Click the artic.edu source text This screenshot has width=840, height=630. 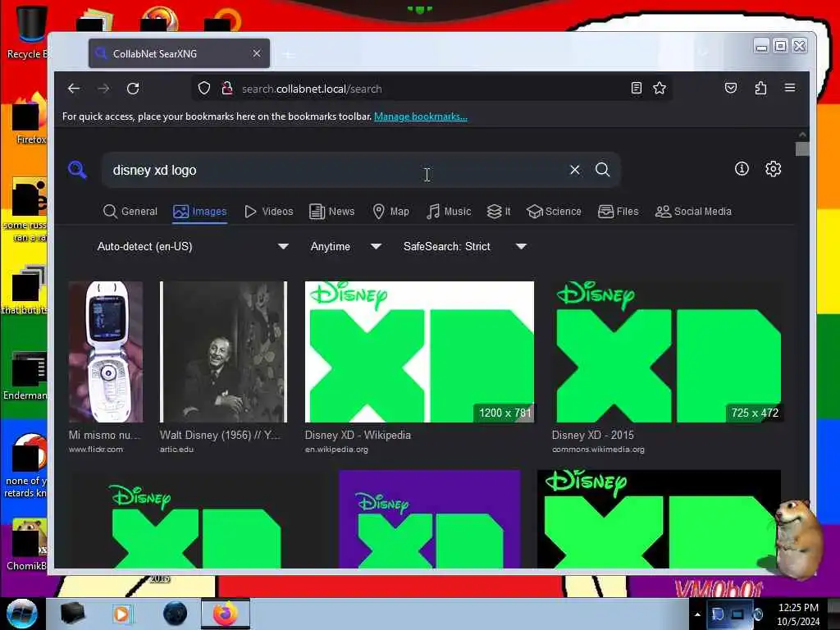[x=177, y=450]
